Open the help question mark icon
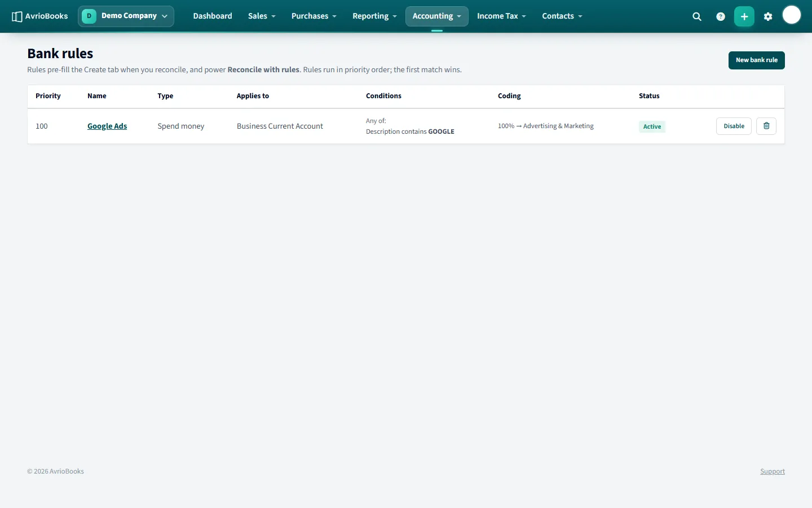This screenshot has height=508, width=812. (721, 16)
